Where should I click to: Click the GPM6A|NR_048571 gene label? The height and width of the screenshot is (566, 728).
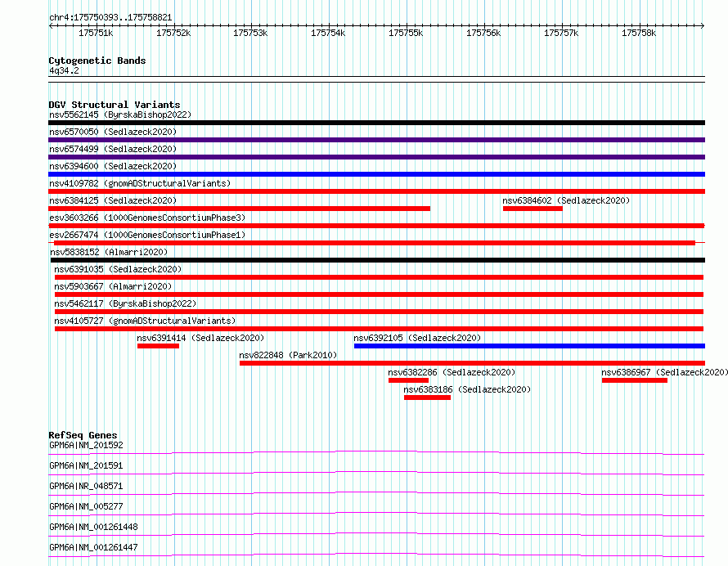pyautogui.click(x=86, y=486)
